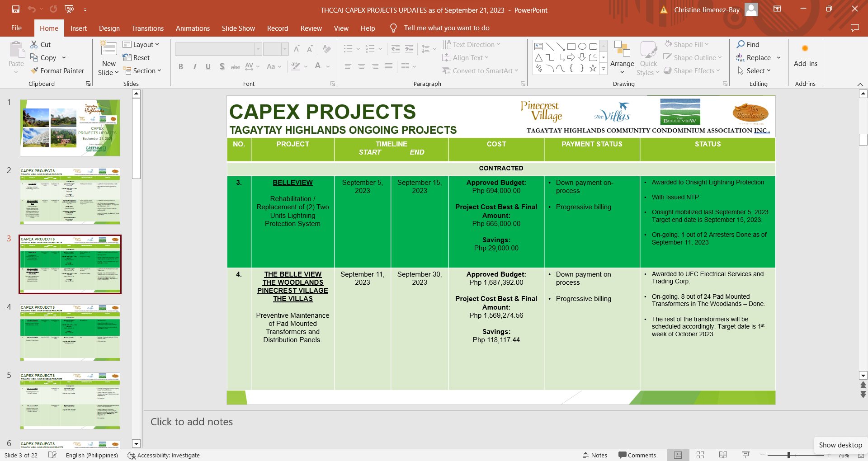Justify paragraph text
The width and height of the screenshot is (868, 461).
[389, 66]
